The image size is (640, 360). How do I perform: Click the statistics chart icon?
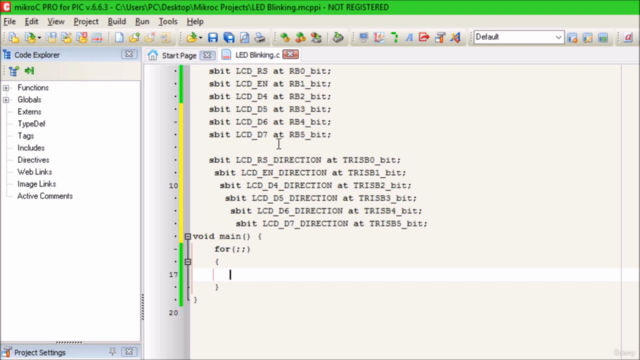click(379, 38)
